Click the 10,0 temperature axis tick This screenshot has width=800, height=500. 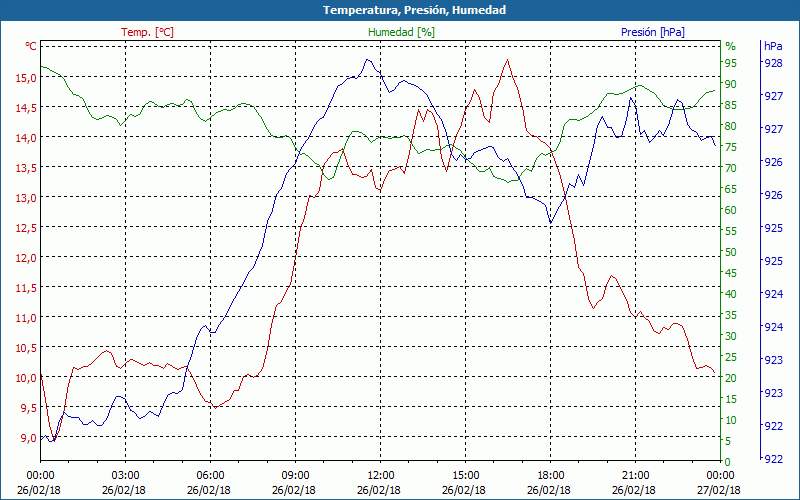click(27, 378)
